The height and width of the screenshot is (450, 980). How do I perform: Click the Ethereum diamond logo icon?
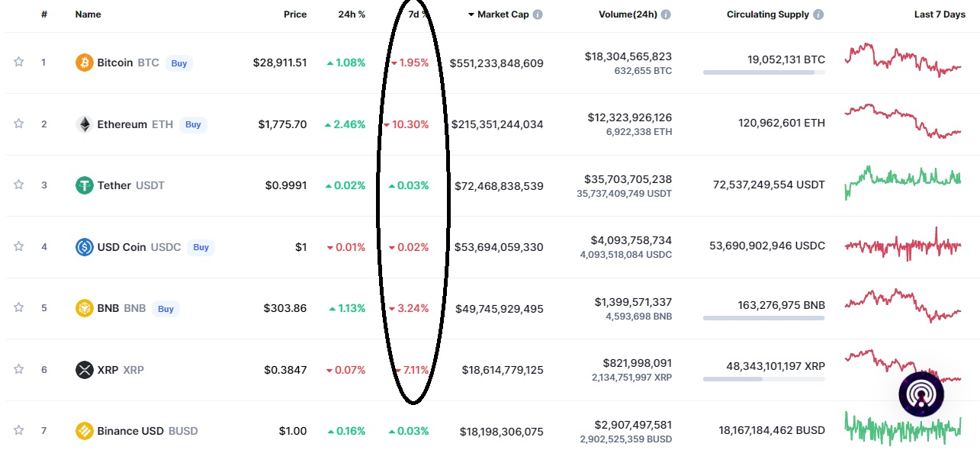coord(85,124)
